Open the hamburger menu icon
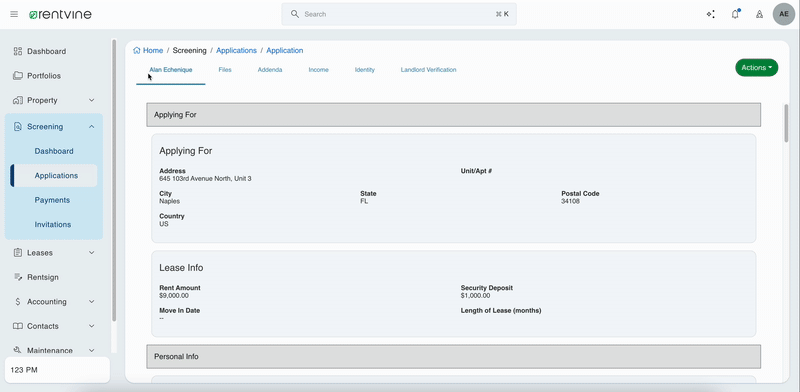 click(x=14, y=14)
